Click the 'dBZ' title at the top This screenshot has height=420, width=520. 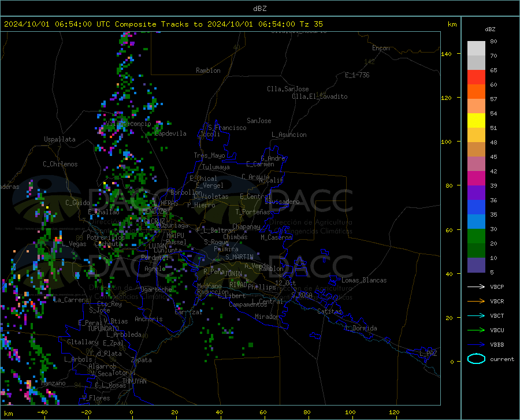259,9
